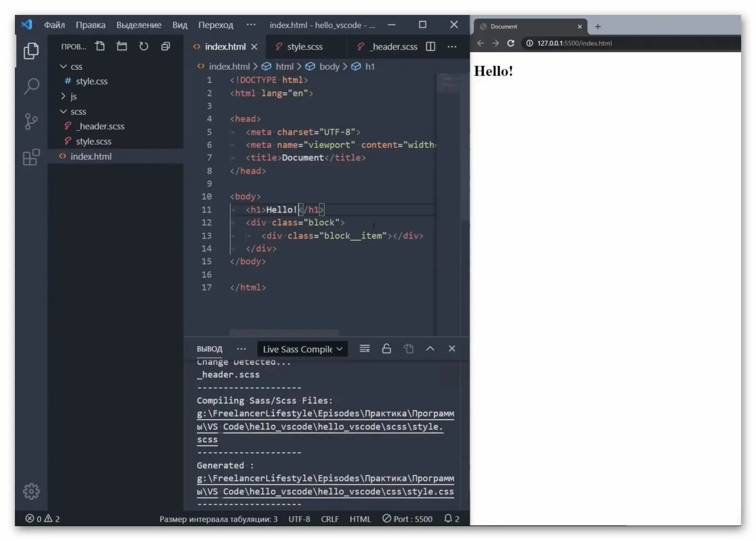The image size is (756, 541).
Task: Change tab size setting in status bar
Action: 218,519
